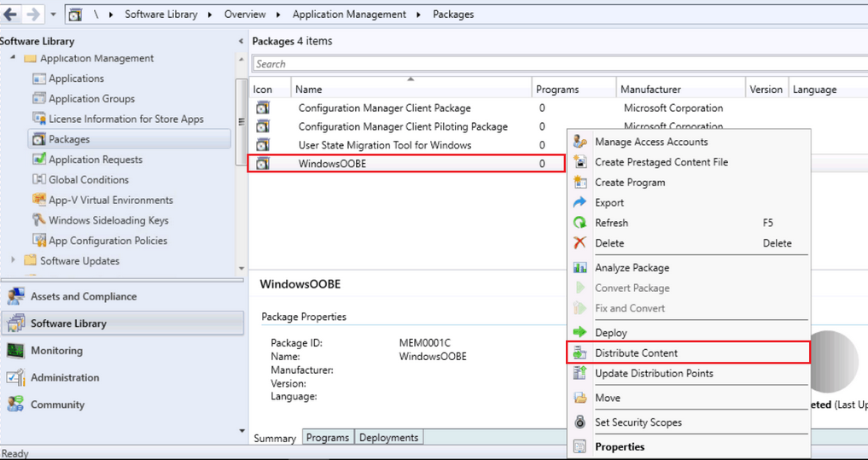Click the tree scrollbar down arrow
Viewport: 868px width, 460px height.
point(241,269)
